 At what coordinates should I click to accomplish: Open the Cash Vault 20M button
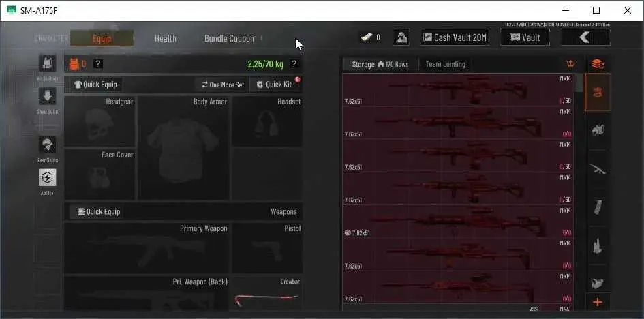[455, 37]
